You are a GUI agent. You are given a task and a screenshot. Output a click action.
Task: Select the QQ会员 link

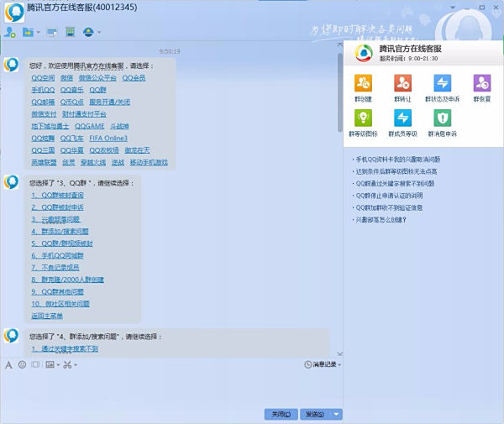click(134, 78)
